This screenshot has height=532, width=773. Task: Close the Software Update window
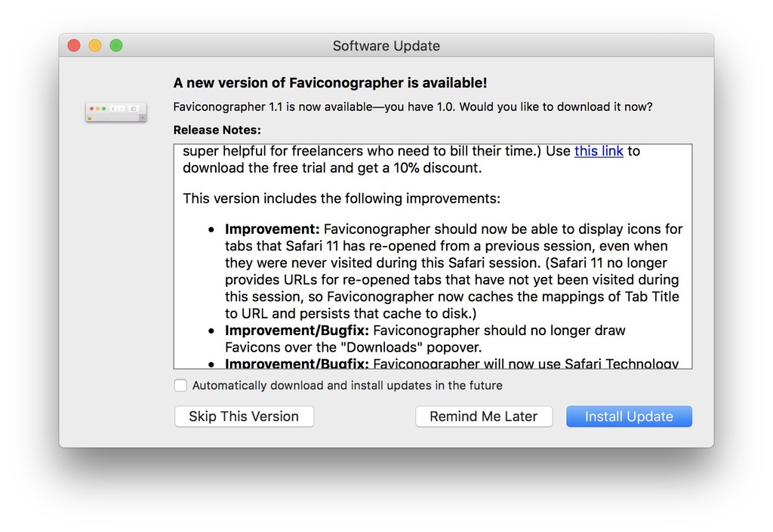tap(74, 45)
